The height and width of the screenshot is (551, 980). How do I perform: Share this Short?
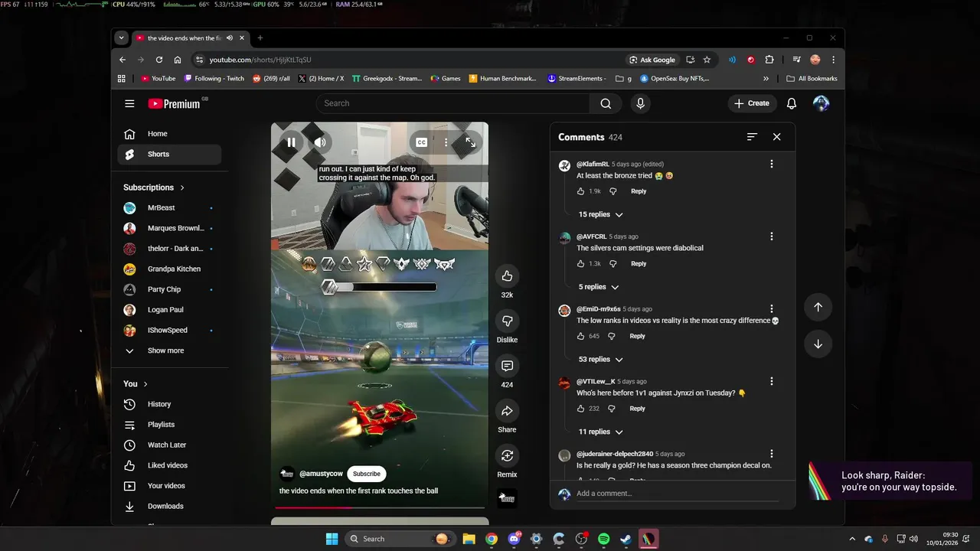pos(507,411)
